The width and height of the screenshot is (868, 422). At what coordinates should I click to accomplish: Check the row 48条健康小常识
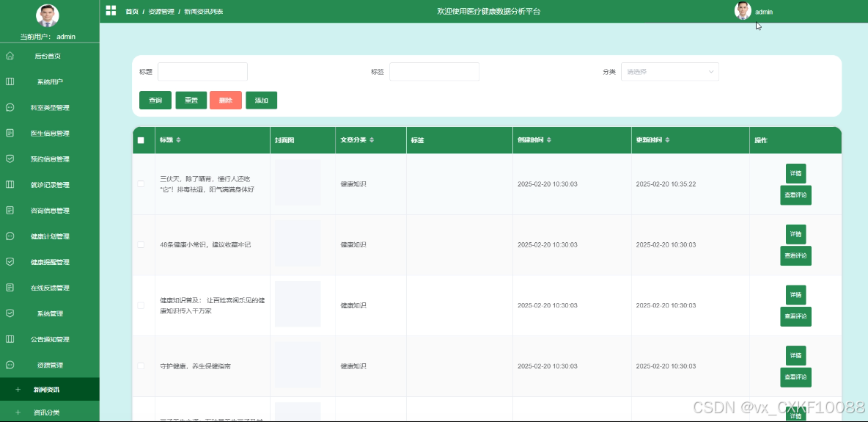pos(141,244)
